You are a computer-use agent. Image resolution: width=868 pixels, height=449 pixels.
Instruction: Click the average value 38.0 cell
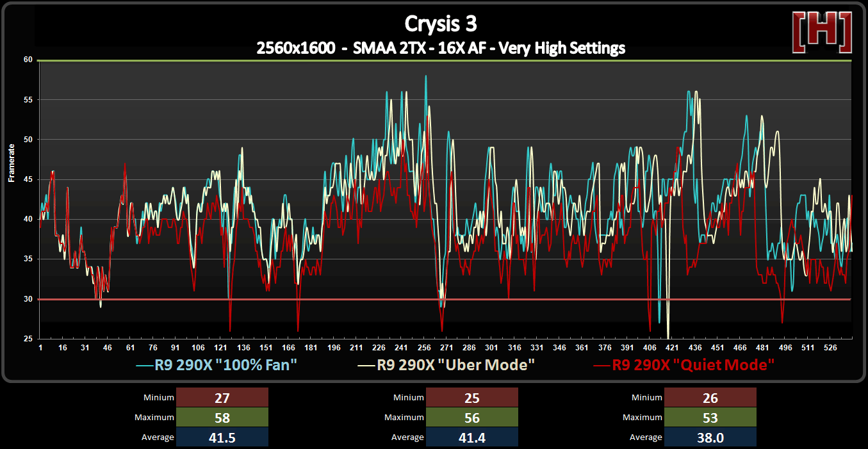point(710,437)
